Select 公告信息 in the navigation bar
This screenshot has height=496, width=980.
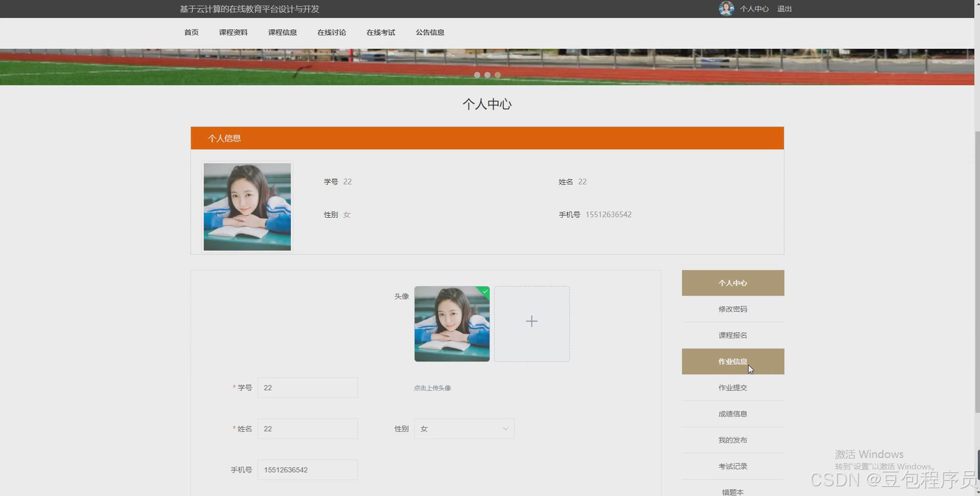[430, 32]
